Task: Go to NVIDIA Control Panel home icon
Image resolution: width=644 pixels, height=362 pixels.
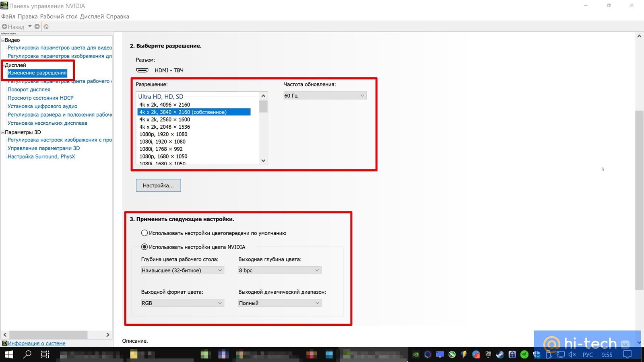Action: (46, 27)
